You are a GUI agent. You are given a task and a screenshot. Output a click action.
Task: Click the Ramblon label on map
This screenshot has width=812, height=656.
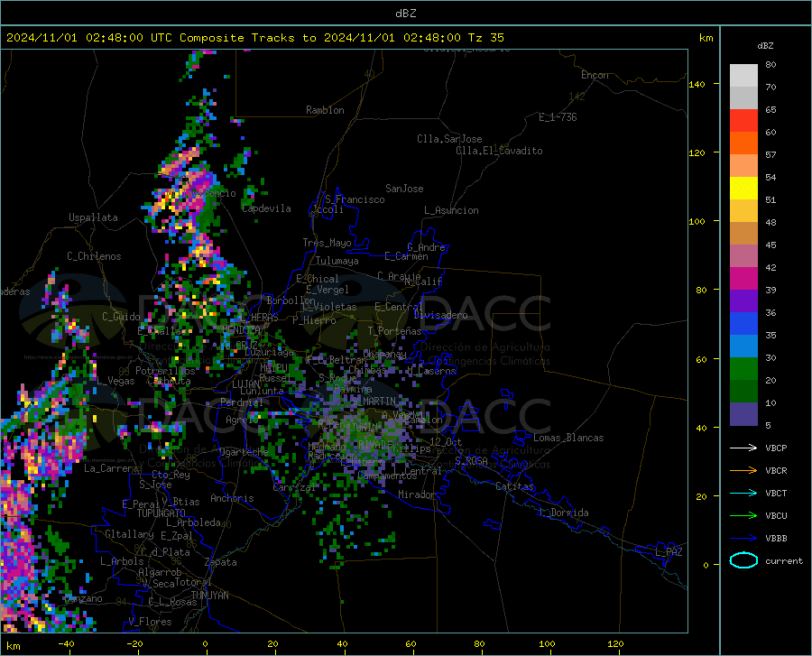point(325,110)
